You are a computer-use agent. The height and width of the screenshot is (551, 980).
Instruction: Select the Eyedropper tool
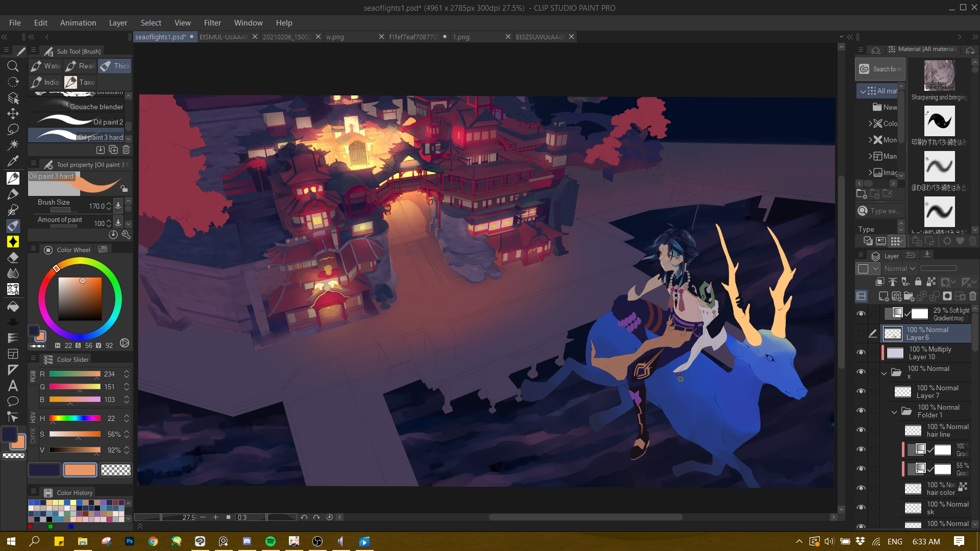click(x=13, y=161)
